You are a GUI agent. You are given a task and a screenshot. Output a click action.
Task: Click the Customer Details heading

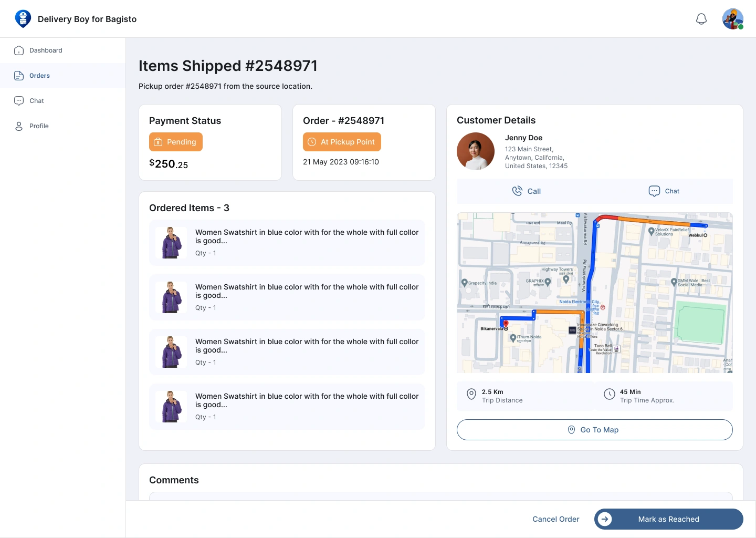pos(496,120)
